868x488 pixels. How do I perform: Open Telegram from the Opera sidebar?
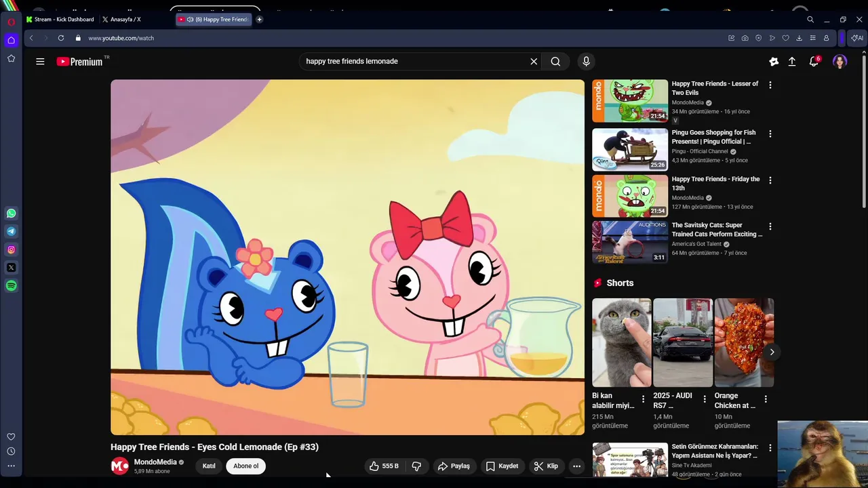11,231
